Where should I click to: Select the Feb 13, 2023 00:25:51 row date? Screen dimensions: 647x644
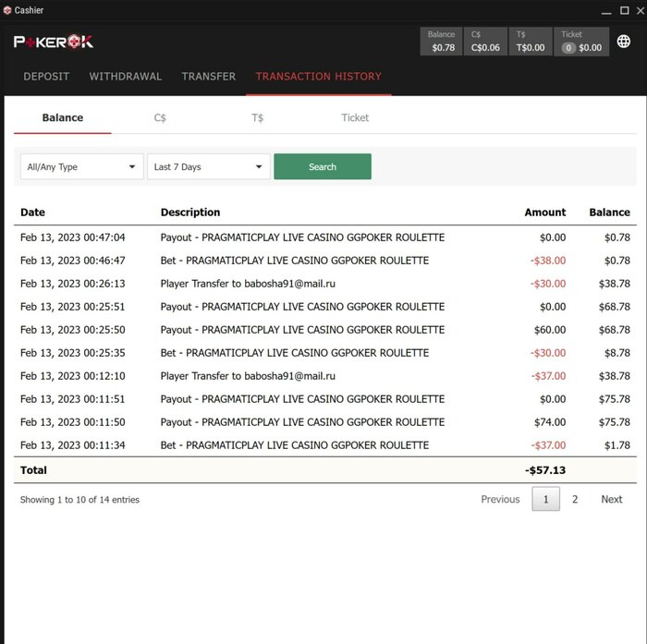(x=73, y=307)
